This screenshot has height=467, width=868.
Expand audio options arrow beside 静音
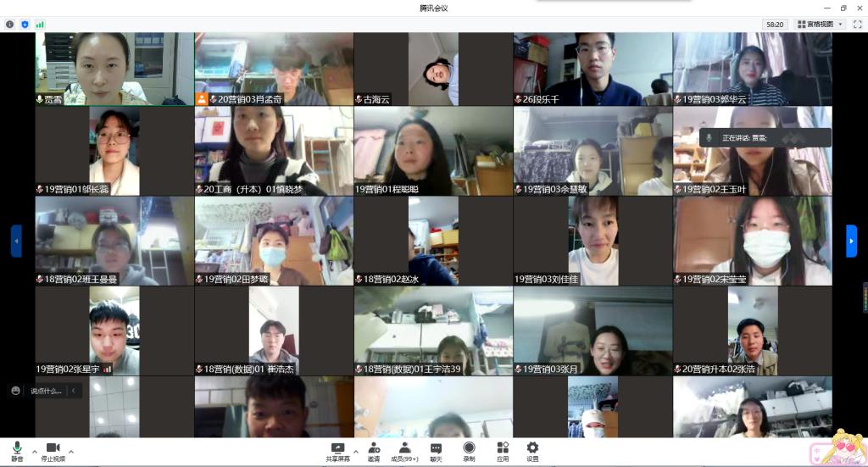(35, 451)
